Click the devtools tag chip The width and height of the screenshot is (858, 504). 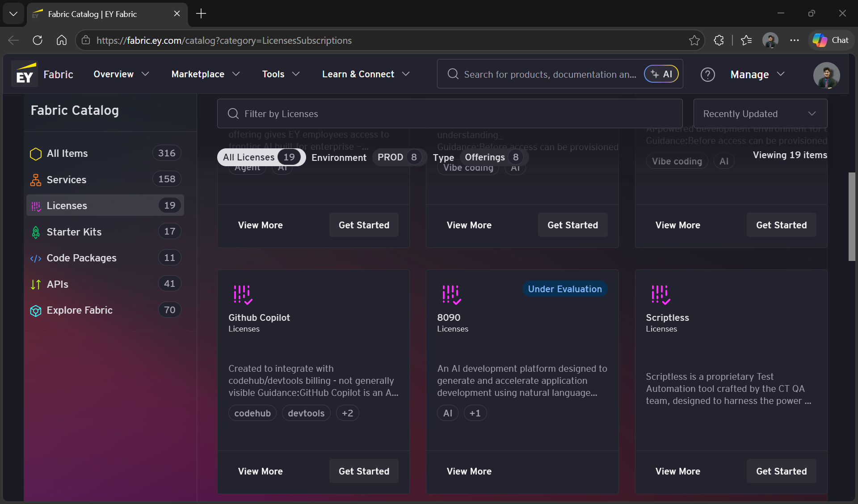(x=306, y=413)
